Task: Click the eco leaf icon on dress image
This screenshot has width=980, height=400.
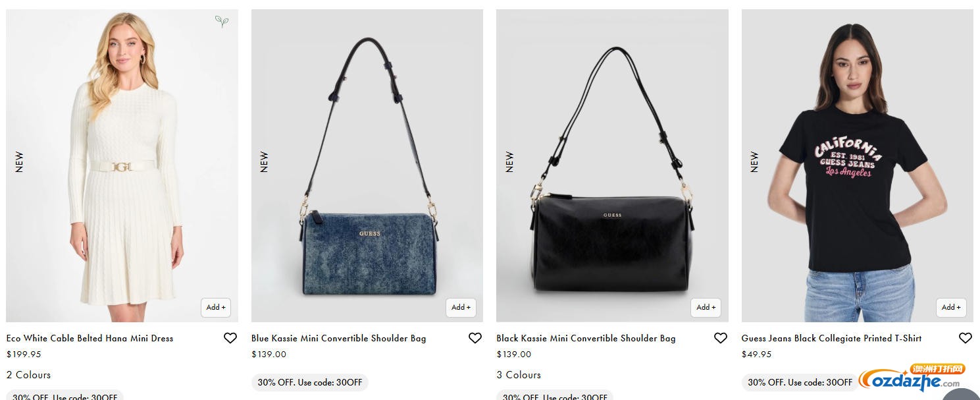Action: (x=222, y=21)
